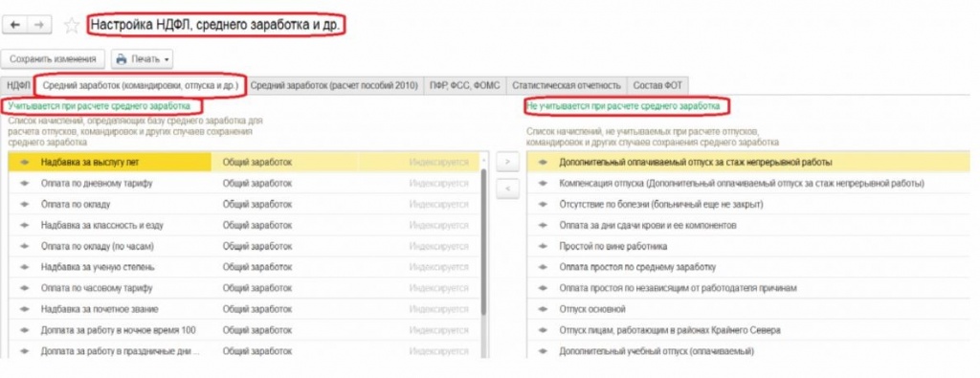Open the Печать dropdown arrow
This screenshot has width=980, height=378.
[x=167, y=60]
